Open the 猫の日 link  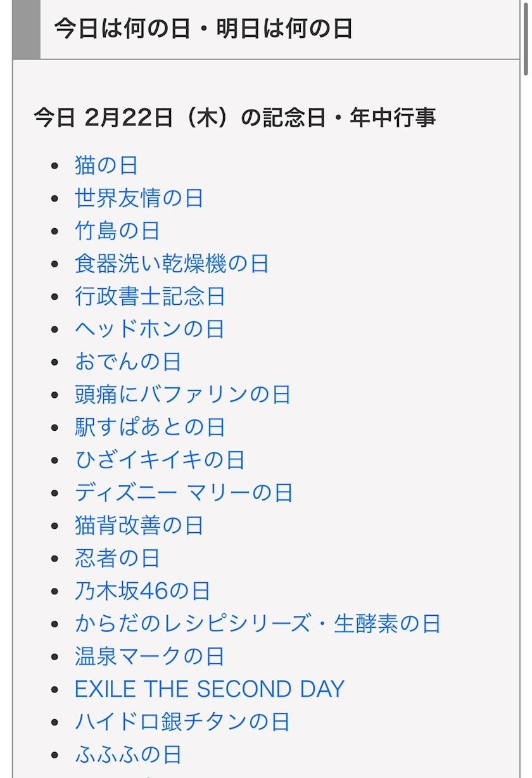click(x=106, y=166)
